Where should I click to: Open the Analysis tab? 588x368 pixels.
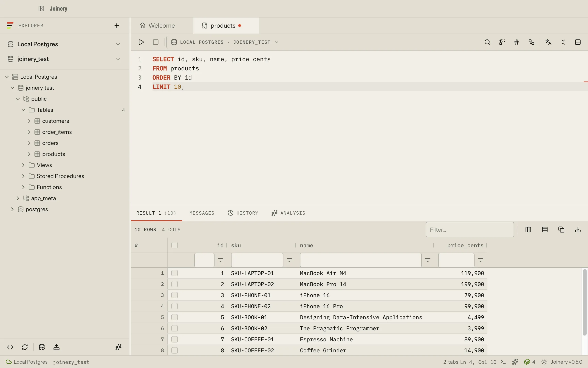[288, 213]
